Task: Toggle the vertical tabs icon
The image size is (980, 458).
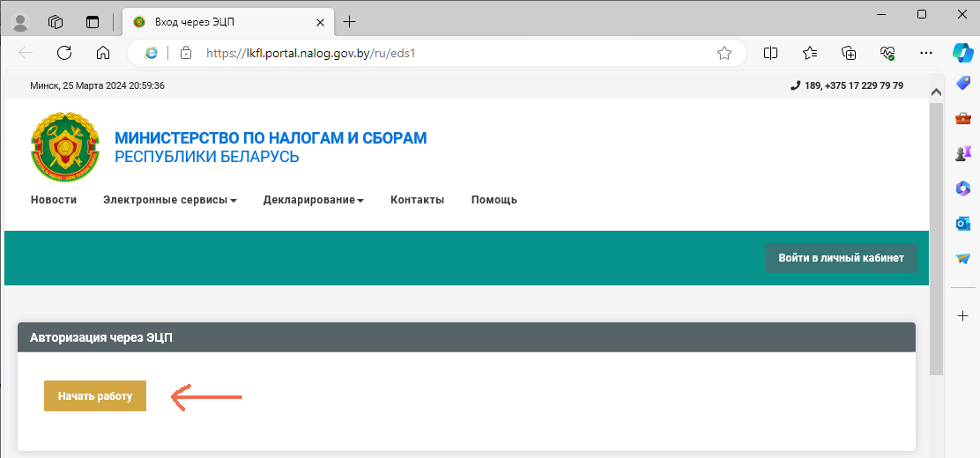Action: pyautogui.click(x=93, y=22)
